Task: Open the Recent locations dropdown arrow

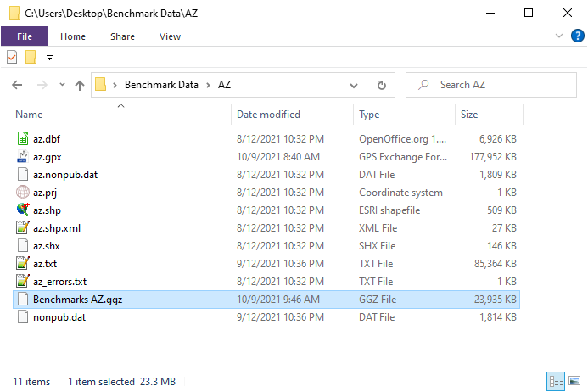Action: coord(62,85)
